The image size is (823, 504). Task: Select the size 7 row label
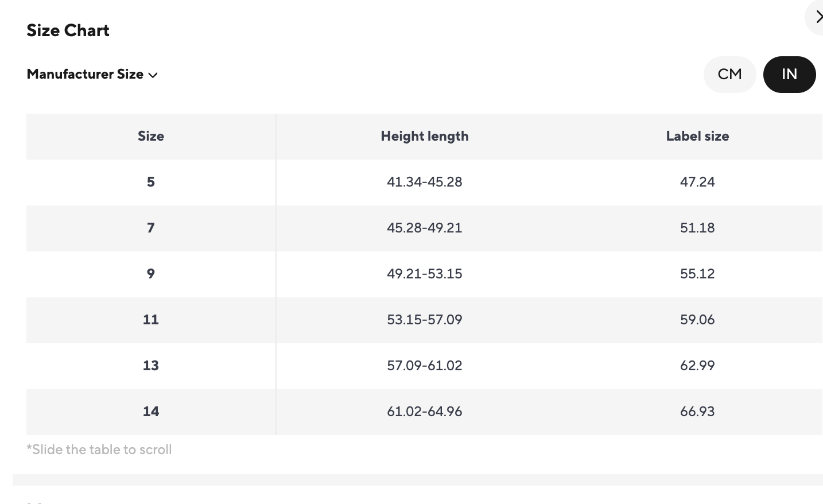pyautogui.click(x=151, y=228)
